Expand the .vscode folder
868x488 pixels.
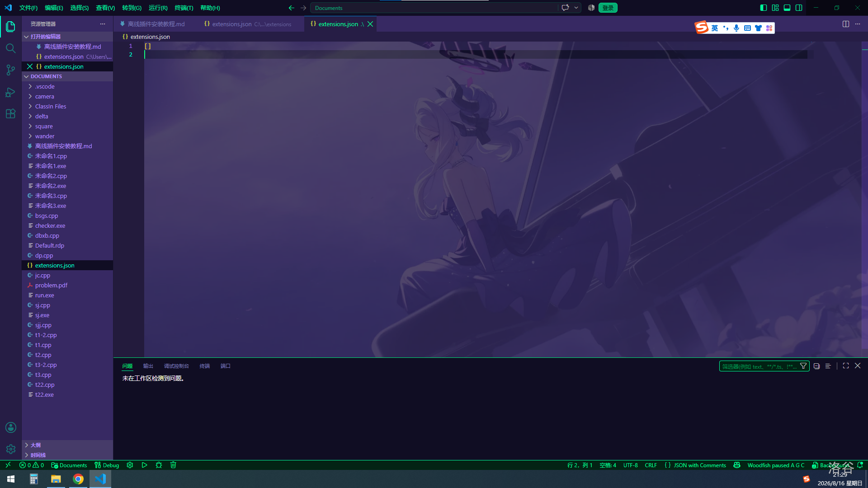pos(67,86)
